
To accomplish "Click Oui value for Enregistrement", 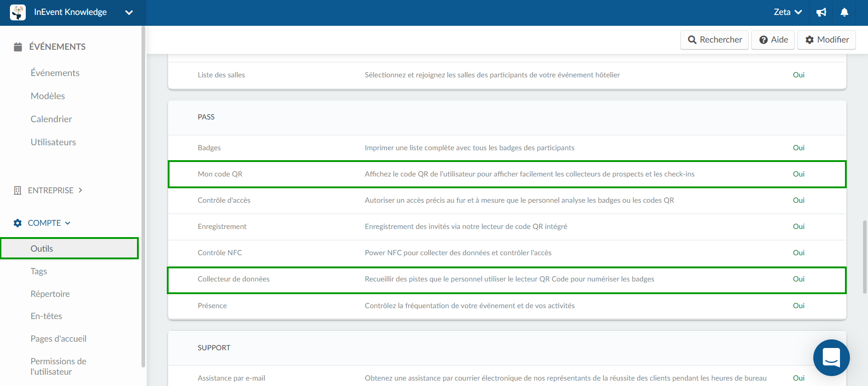I will click(798, 227).
